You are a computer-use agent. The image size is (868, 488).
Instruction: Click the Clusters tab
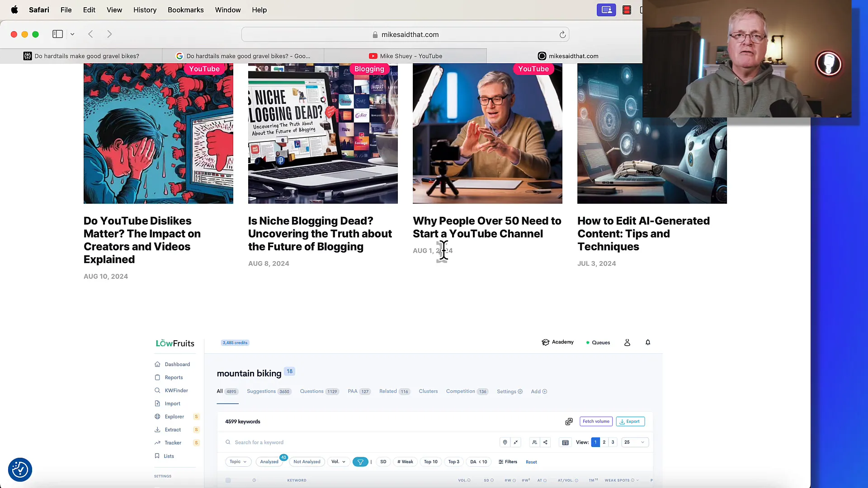point(429,391)
